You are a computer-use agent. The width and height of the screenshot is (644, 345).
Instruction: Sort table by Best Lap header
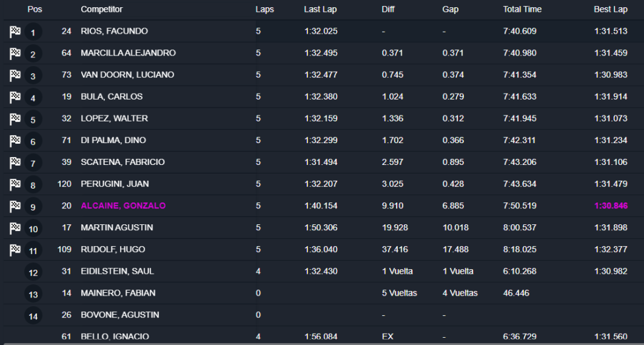point(610,9)
